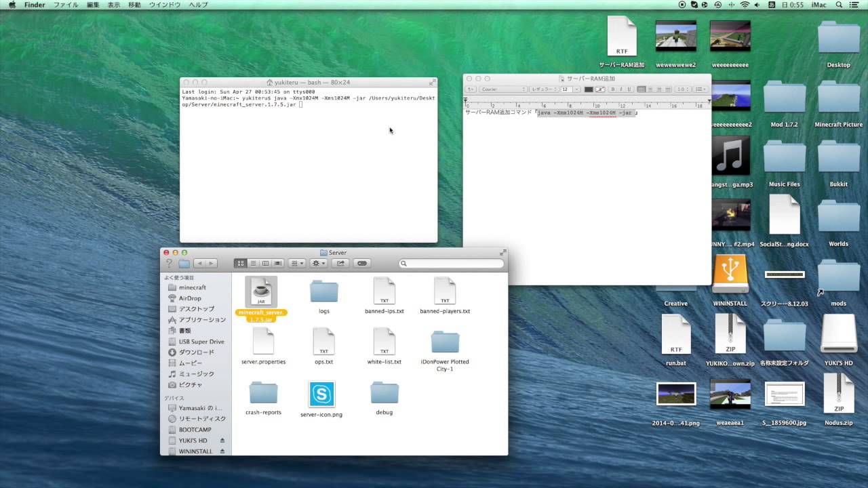Eject YUKI'S HD in Finder sidebar
The image size is (868, 488).
pos(222,441)
